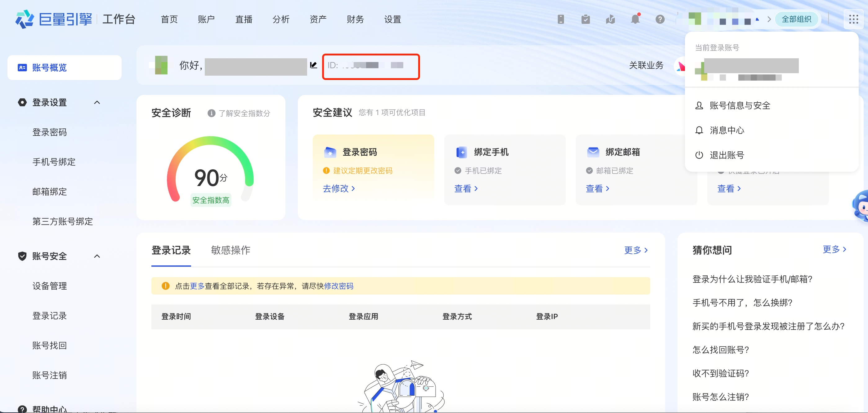Click the help center question icon in sidebar

pos(22,409)
